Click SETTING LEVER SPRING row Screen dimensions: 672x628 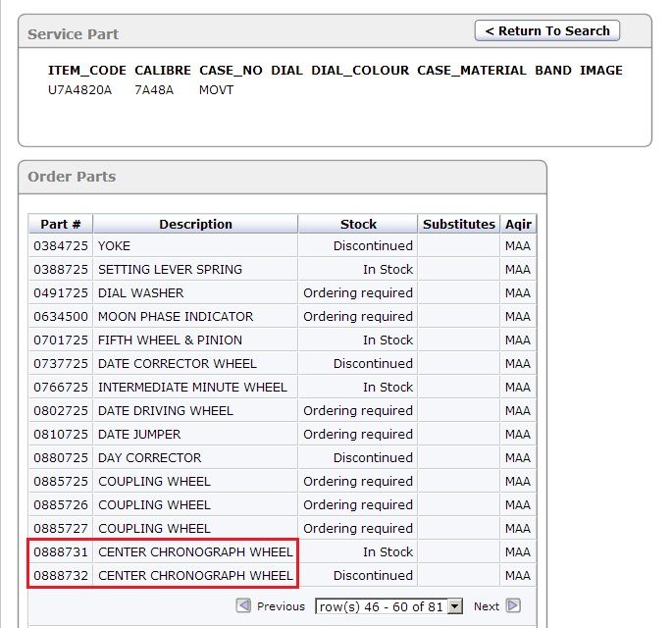click(x=170, y=270)
